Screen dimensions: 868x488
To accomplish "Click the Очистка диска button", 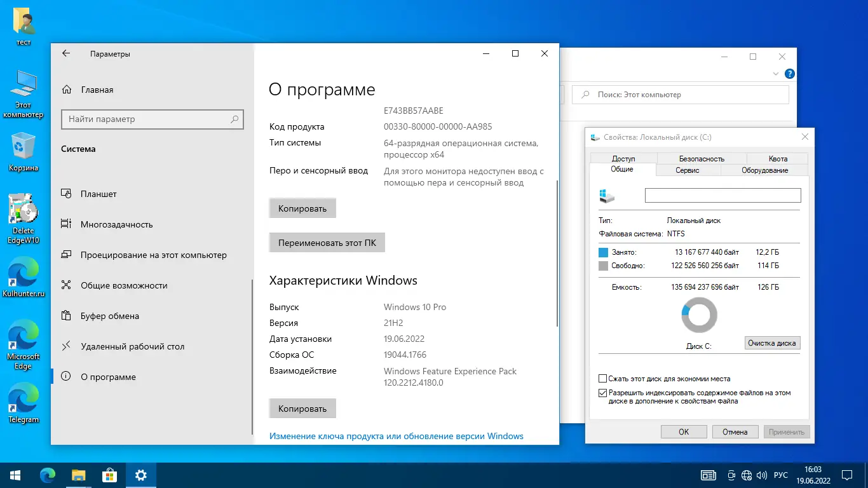I will tap(772, 342).
